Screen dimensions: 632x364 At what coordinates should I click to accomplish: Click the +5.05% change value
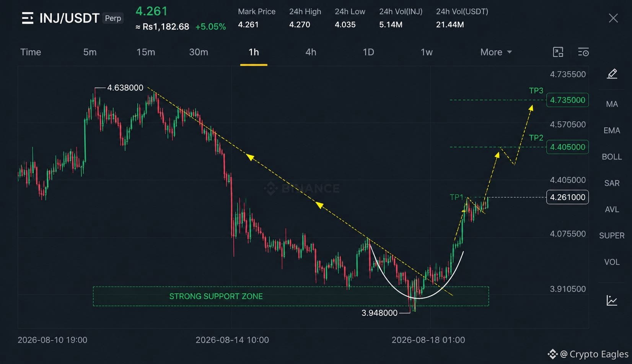[x=210, y=27]
